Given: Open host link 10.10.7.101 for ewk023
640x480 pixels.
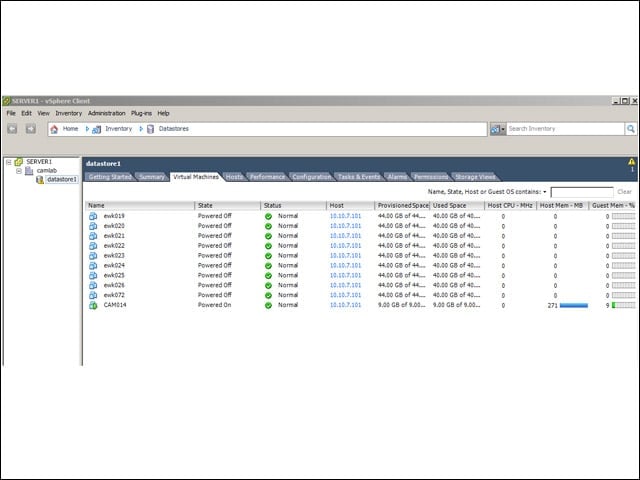Looking at the screenshot, I should click(x=345, y=256).
